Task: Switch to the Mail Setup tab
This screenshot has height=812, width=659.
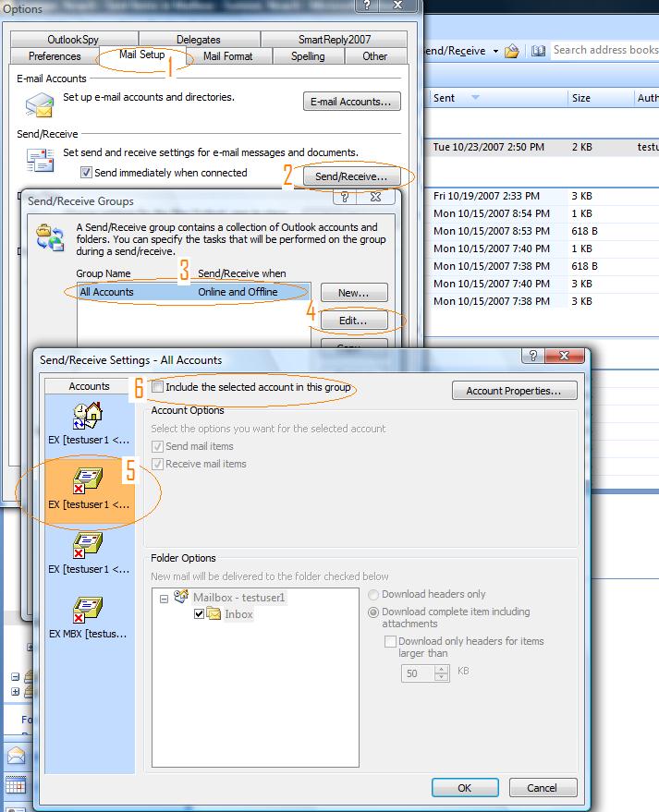Action: [x=141, y=55]
